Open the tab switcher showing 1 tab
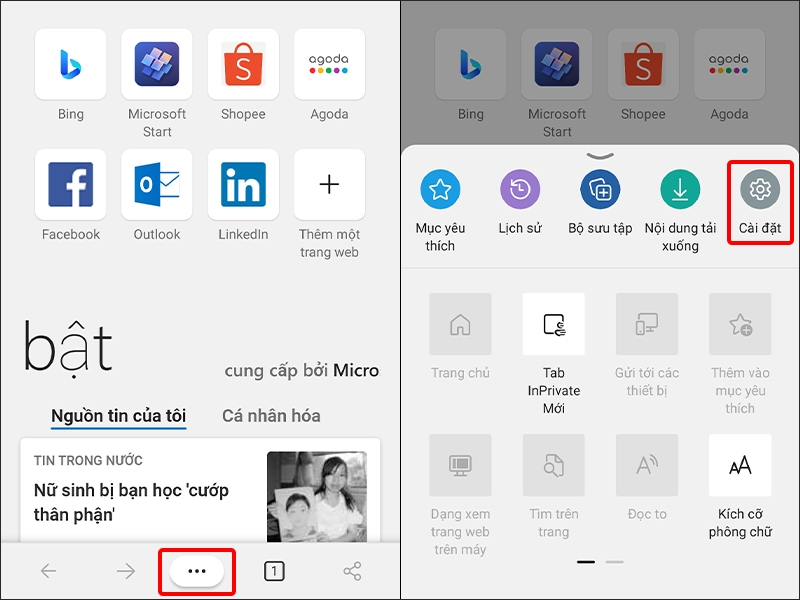The image size is (800, 600). (x=275, y=570)
